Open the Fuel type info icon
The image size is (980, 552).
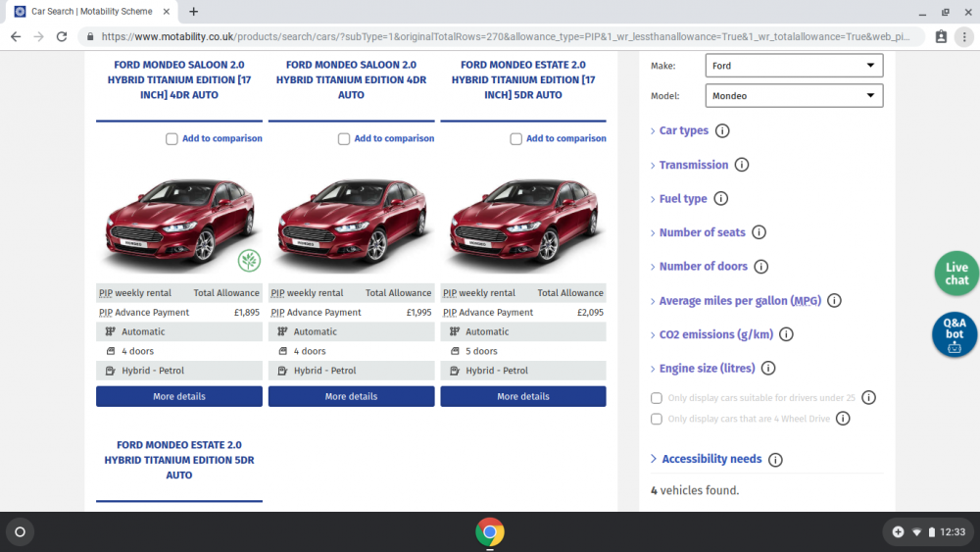tap(720, 199)
